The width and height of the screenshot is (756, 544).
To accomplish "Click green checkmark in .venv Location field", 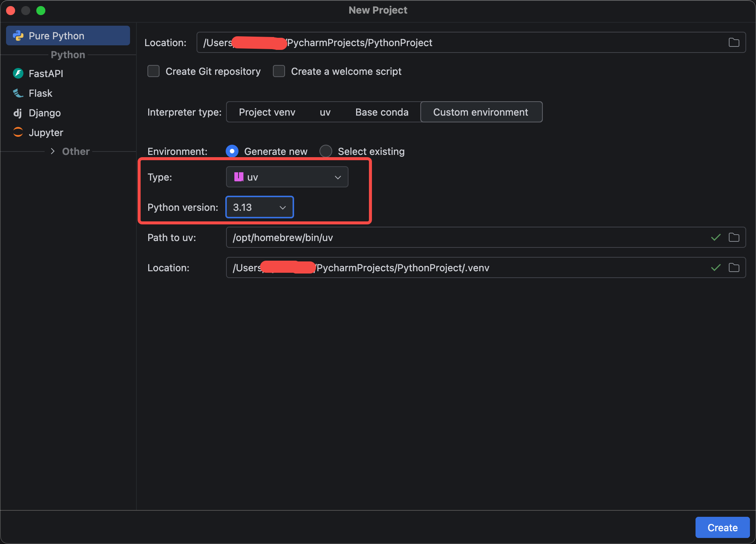I will point(716,267).
